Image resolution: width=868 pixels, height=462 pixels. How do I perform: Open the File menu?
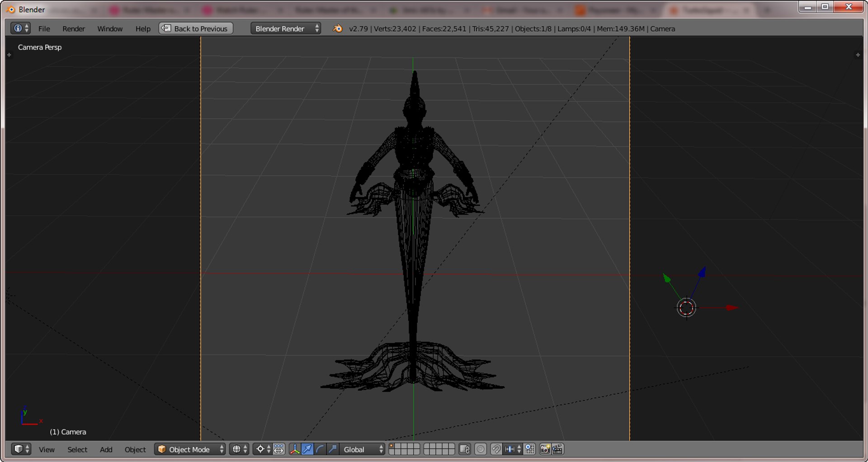44,28
